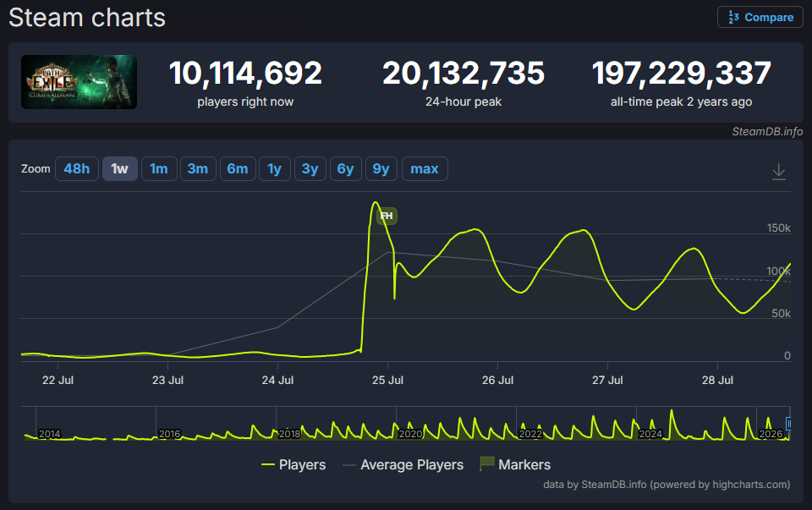The height and width of the screenshot is (510, 812).
Task: Click the 28 Jul axis label
Action: (x=717, y=380)
